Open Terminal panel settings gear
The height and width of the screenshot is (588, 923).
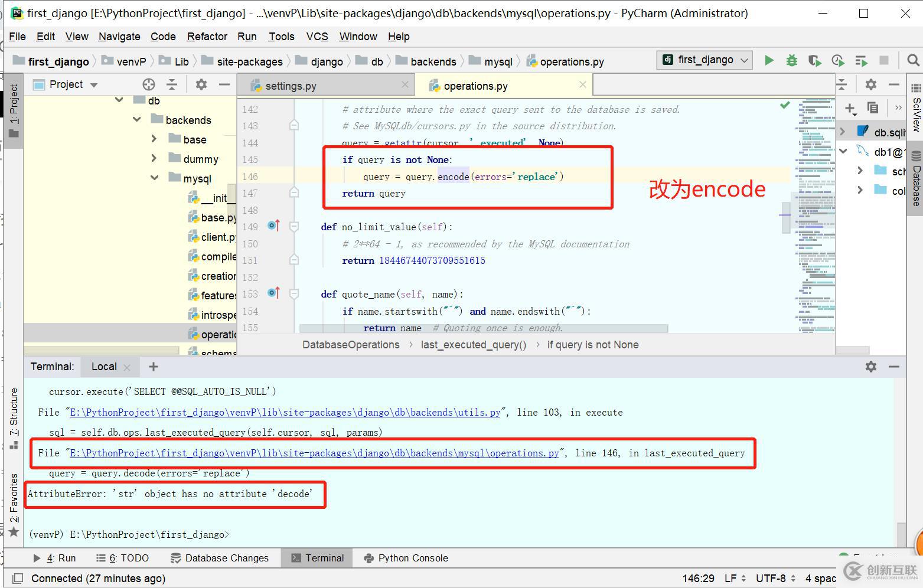871,367
